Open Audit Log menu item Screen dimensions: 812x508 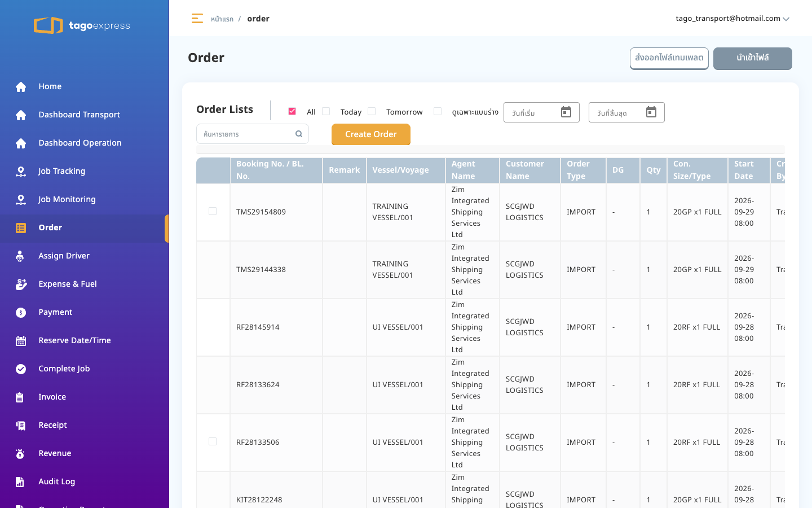[85, 481]
